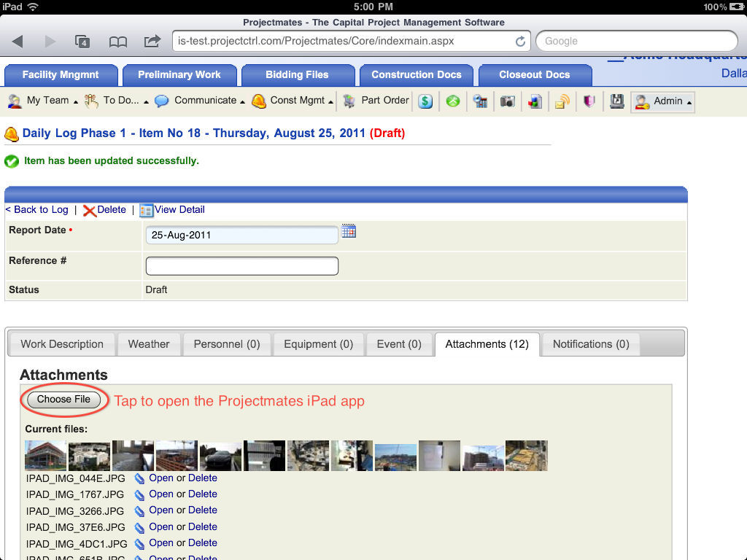The height and width of the screenshot is (560, 747).
Task: Click the View Detail grid icon
Action: tap(146, 211)
